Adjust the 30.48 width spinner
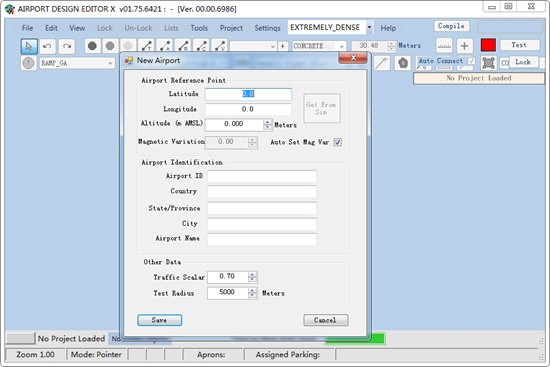The image size is (550, 367). pos(391,46)
